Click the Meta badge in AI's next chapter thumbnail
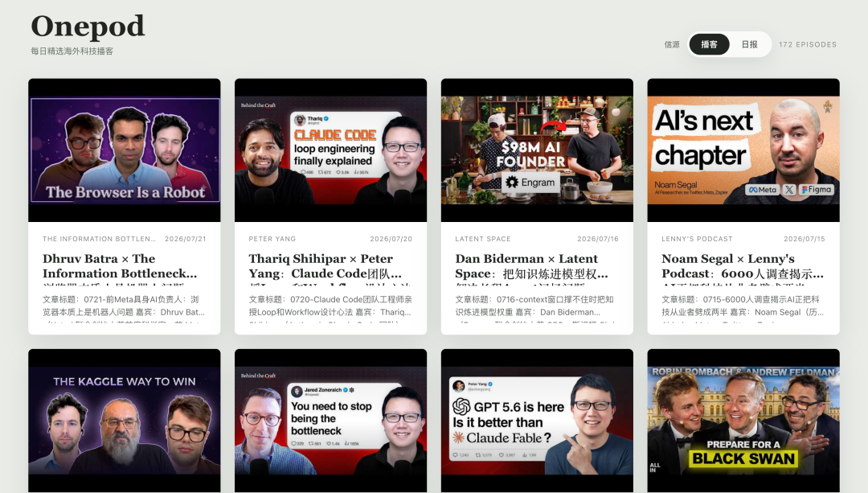 [x=762, y=190]
